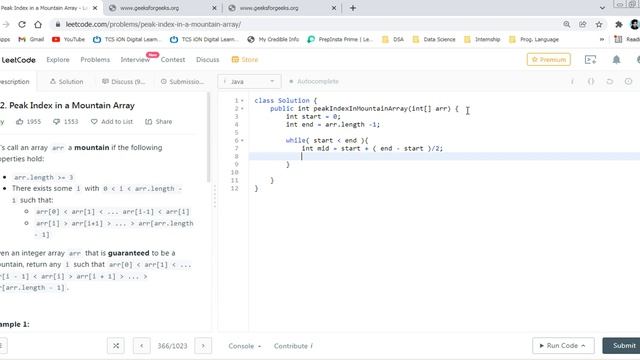Open the Java language dropdown
The image size is (640, 360).
pos(249,82)
